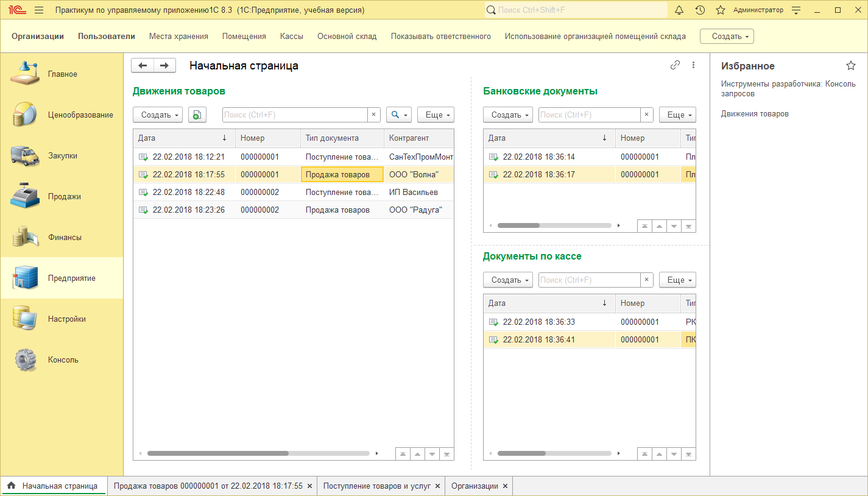Viewport: 868px width, 496px height.
Task: Open Еще menu in Банковские документы
Action: (677, 115)
